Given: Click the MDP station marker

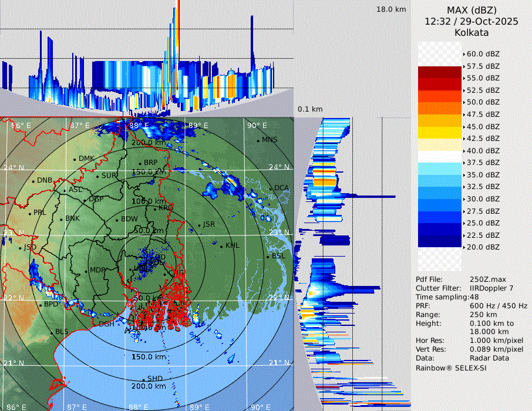Looking at the screenshot, I should (x=86, y=271).
